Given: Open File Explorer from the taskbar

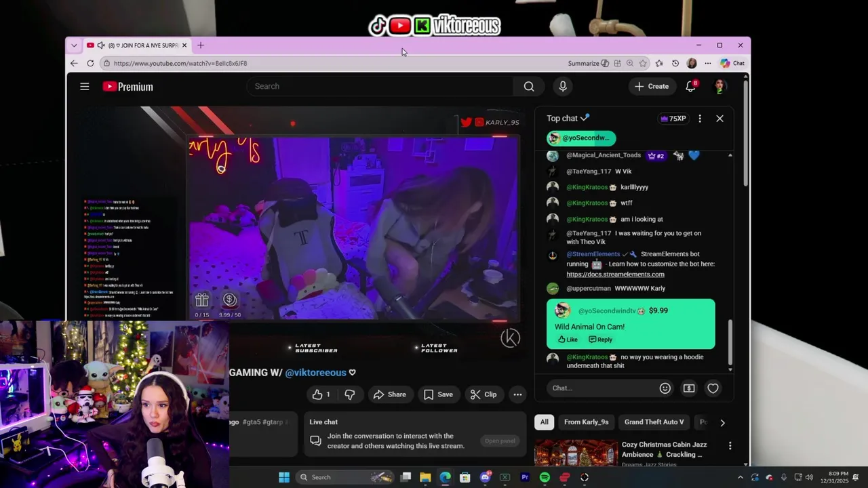Looking at the screenshot, I should coord(425,477).
